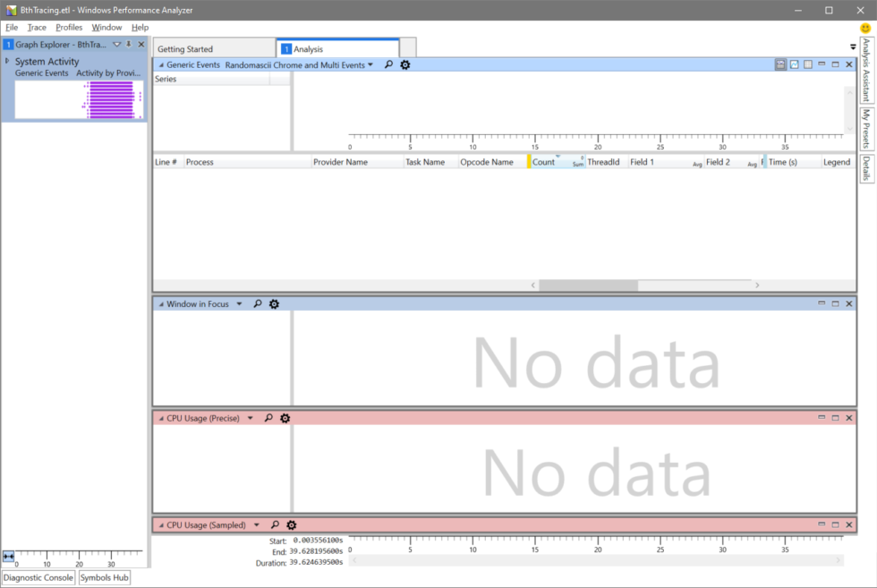This screenshot has height=588, width=877.
Task: Open the Randomascii Chrome and Multi Events preset dropdown
Action: [371, 64]
